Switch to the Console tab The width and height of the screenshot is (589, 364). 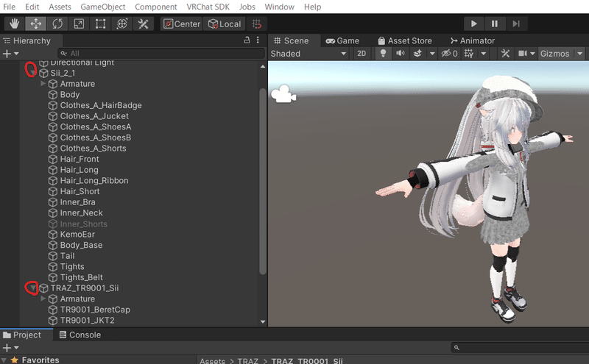(80, 335)
